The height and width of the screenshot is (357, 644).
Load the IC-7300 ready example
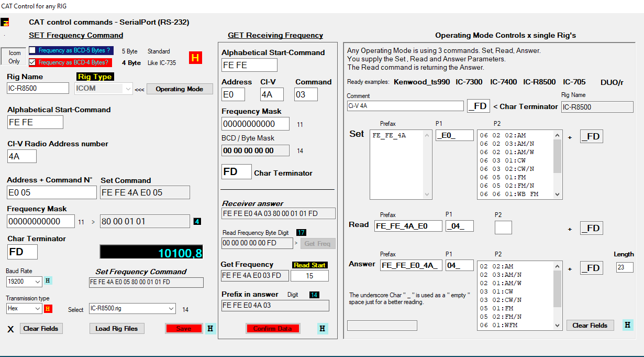pos(469,82)
